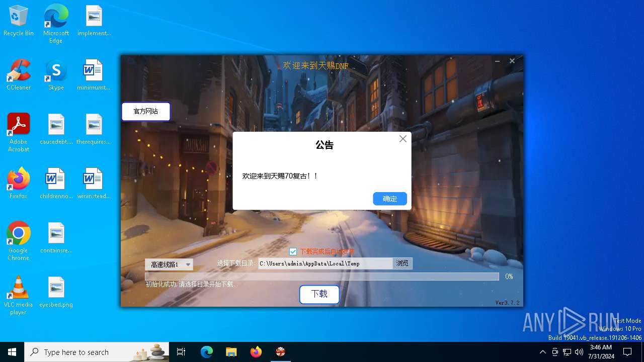The width and height of the screenshot is (644, 362).
Task: Open the clock and date flyout
Action: [x=601, y=352]
